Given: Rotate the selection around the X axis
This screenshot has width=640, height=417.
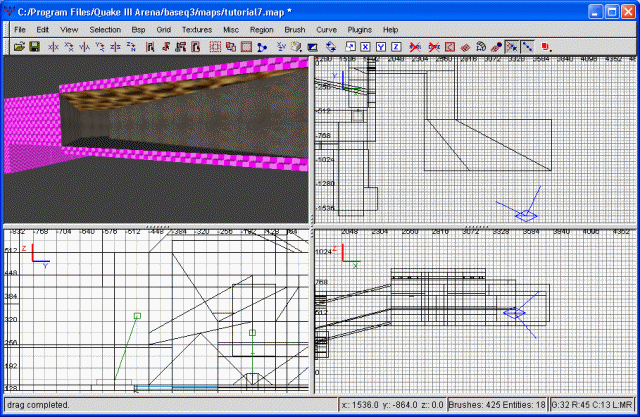Looking at the screenshot, I should 69,47.
